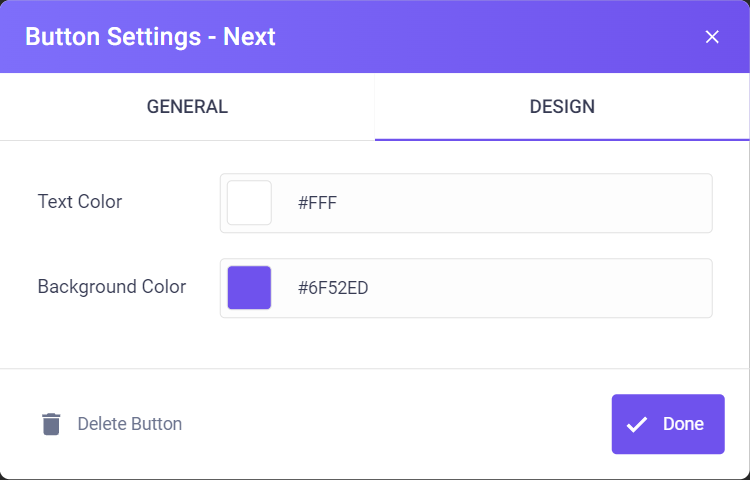Open the purple Background Color swatch
750x480 pixels.
[249, 288]
